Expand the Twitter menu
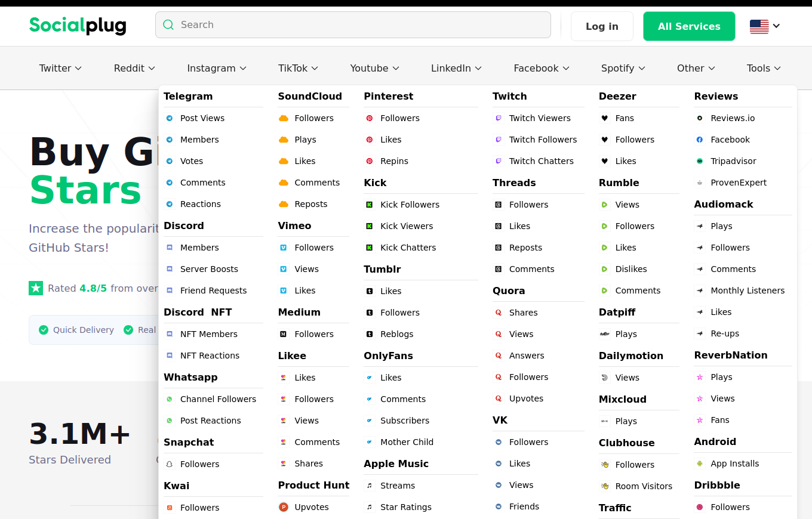Viewport: 812px width, 519px height. click(60, 68)
